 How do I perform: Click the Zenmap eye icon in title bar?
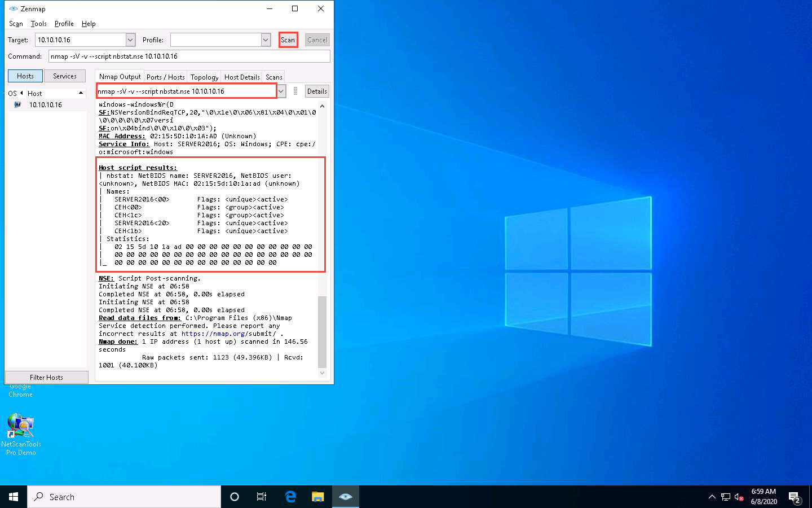[x=14, y=8]
